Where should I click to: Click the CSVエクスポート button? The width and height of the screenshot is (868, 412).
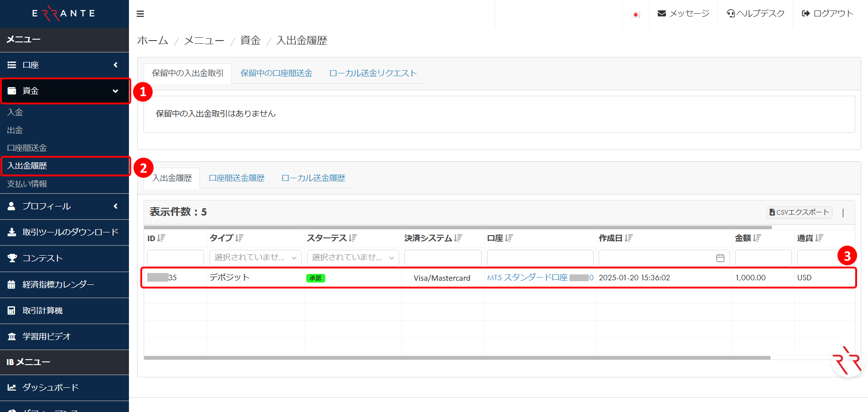coord(799,212)
